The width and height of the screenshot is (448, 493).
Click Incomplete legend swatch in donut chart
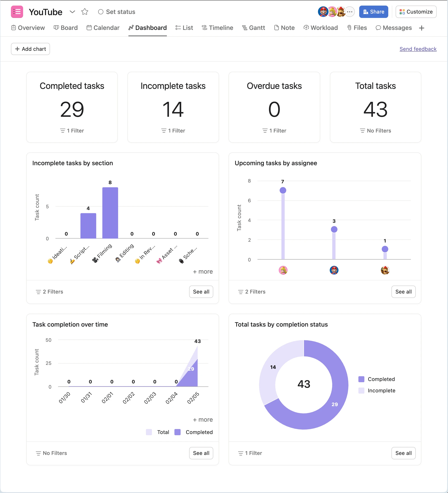pos(361,391)
